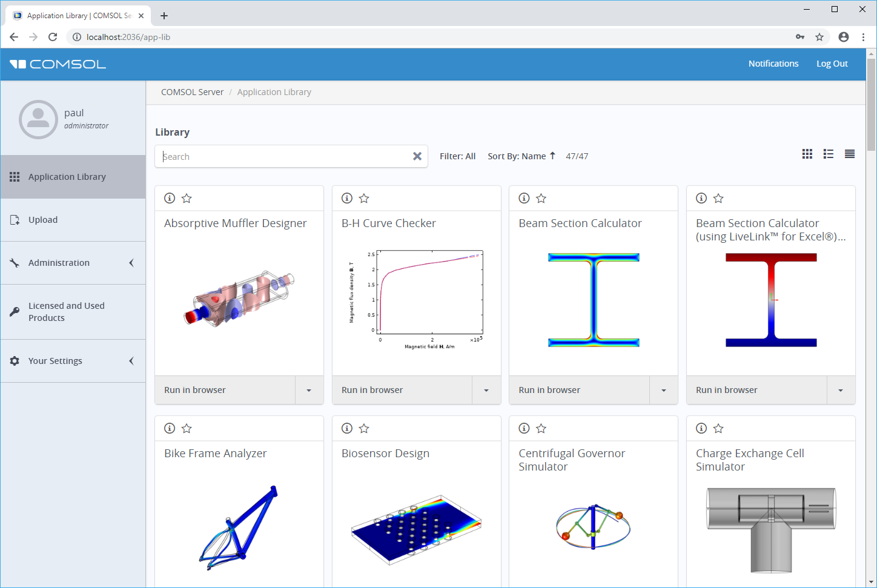Switch to detailed list view icon
The image size is (877, 588).
coord(828,154)
